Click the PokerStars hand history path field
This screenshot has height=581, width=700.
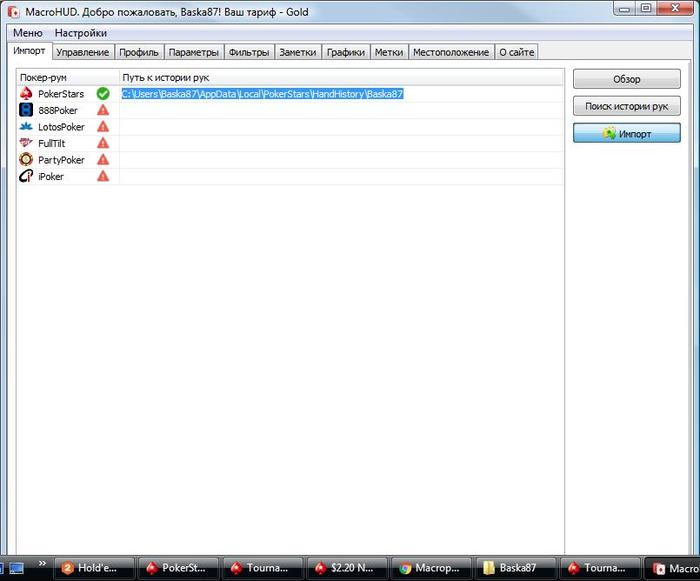pos(341,94)
